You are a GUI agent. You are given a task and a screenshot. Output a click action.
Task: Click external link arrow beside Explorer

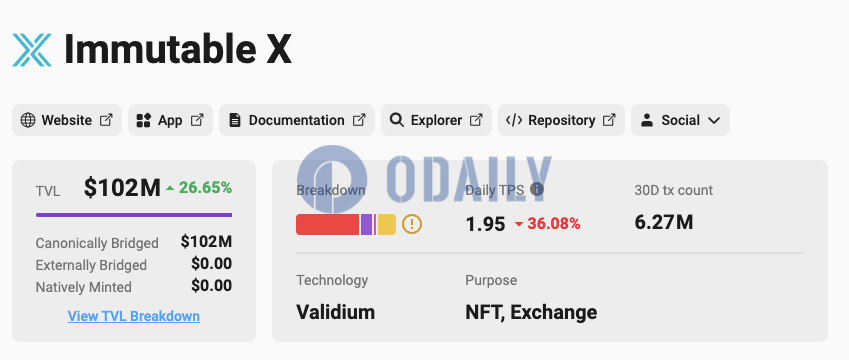(476, 120)
